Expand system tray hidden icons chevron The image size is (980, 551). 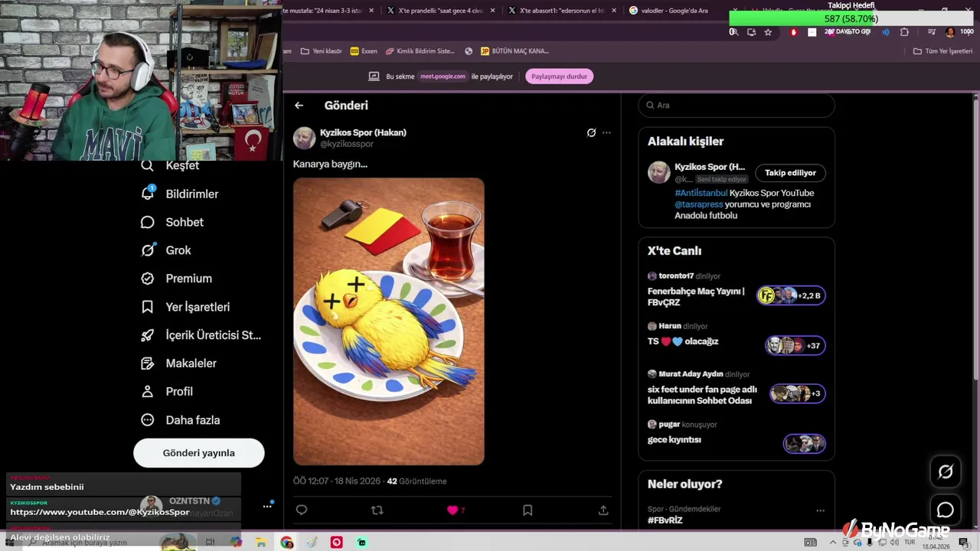point(833,543)
